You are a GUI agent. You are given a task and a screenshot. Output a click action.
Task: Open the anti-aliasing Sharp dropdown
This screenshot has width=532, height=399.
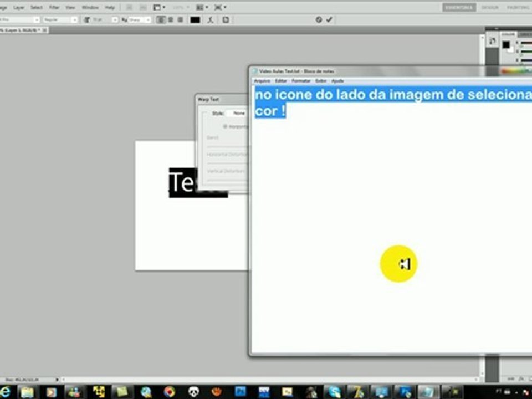click(x=140, y=20)
